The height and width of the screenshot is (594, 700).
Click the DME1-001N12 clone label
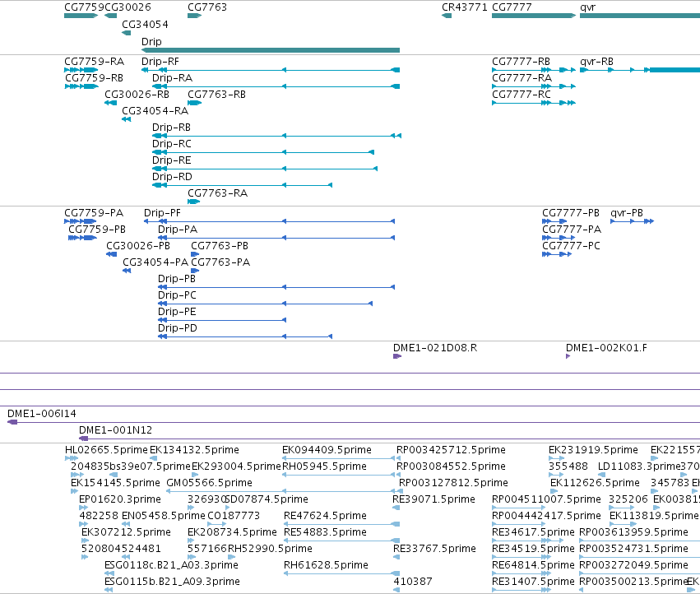116,430
